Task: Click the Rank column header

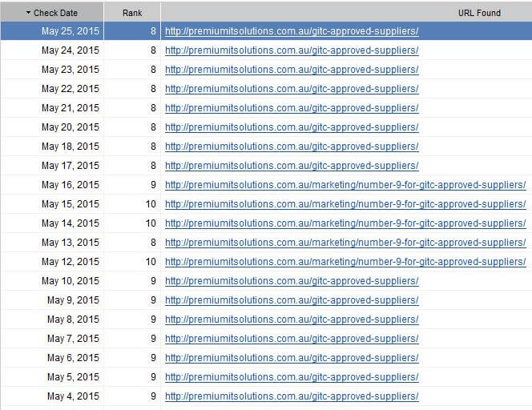Action: pos(132,13)
